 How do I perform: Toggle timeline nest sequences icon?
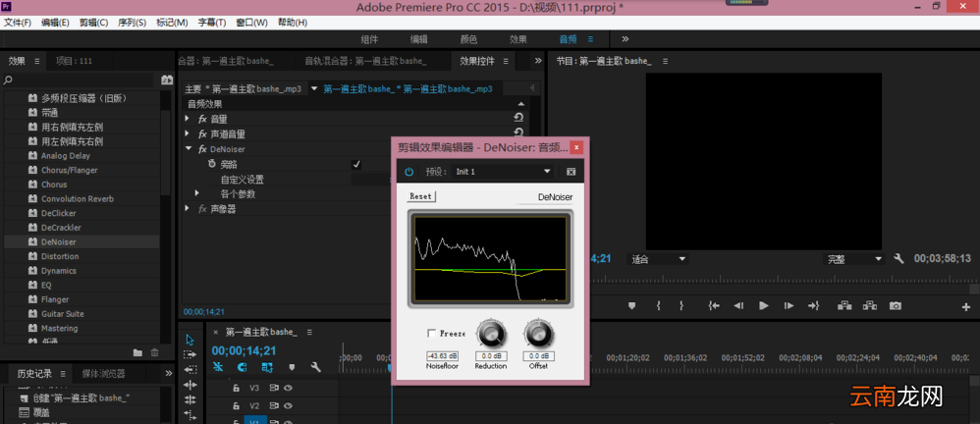pyautogui.click(x=218, y=367)
